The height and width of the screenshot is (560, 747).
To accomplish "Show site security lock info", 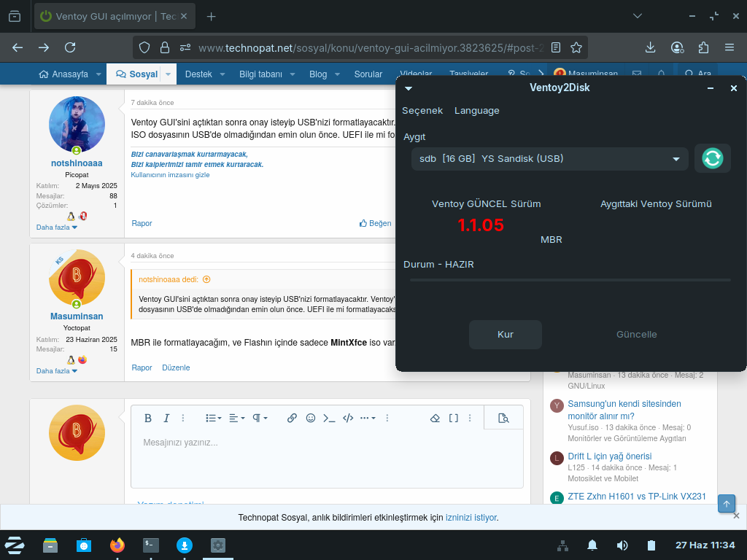I will (165, 47).
